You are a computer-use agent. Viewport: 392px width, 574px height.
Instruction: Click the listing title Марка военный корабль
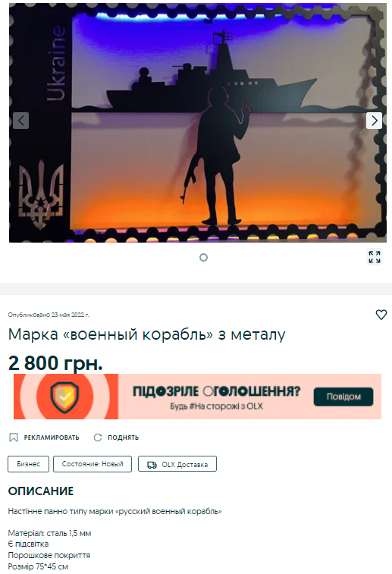click(147, 334)
